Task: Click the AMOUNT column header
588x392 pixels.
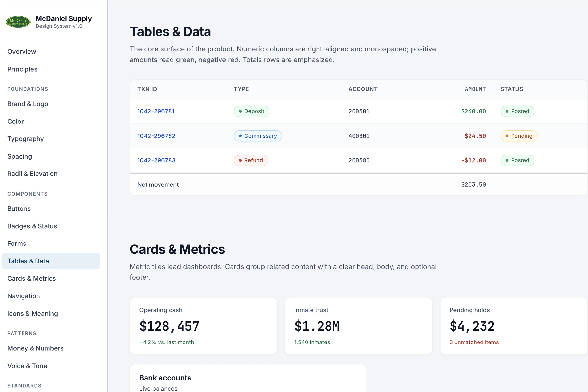Action: [475, 89]
